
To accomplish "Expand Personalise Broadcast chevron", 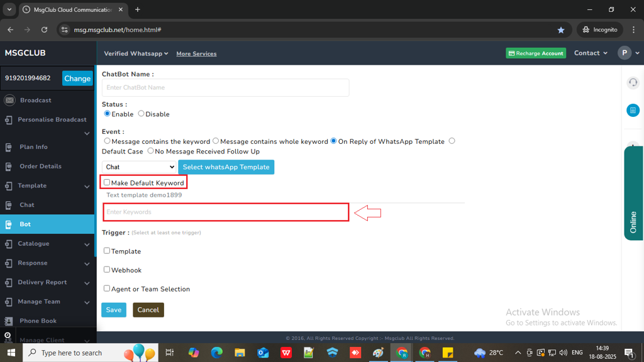I will [87, 133].
